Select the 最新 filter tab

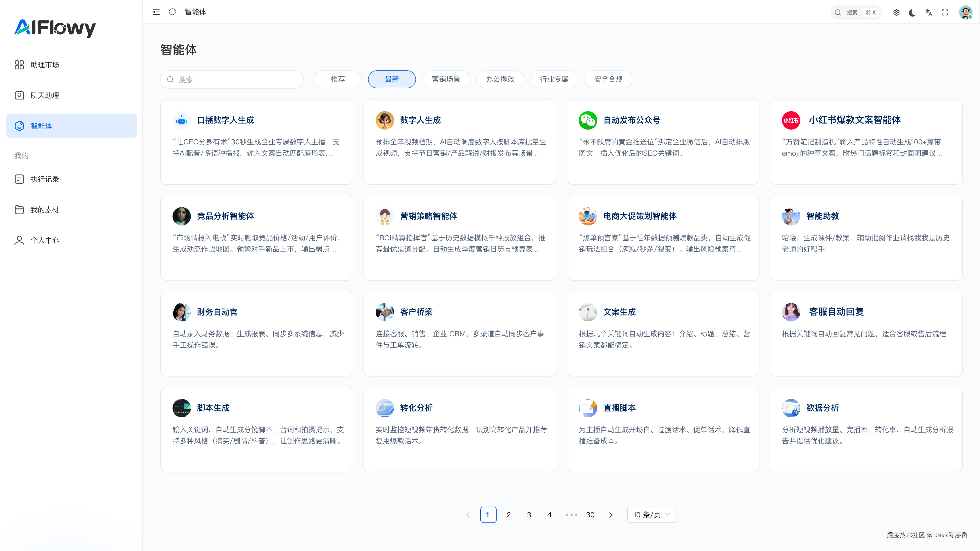(392, 79)
